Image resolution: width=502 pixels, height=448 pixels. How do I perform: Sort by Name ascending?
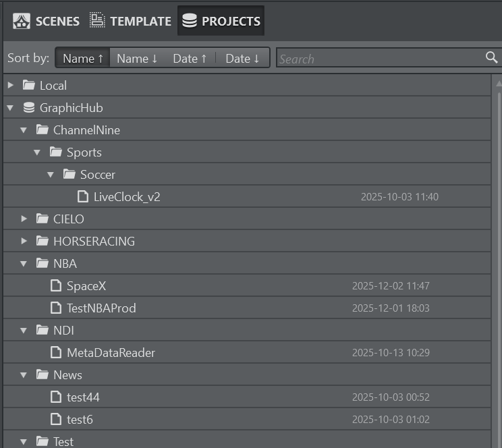[x=83, y=59]
